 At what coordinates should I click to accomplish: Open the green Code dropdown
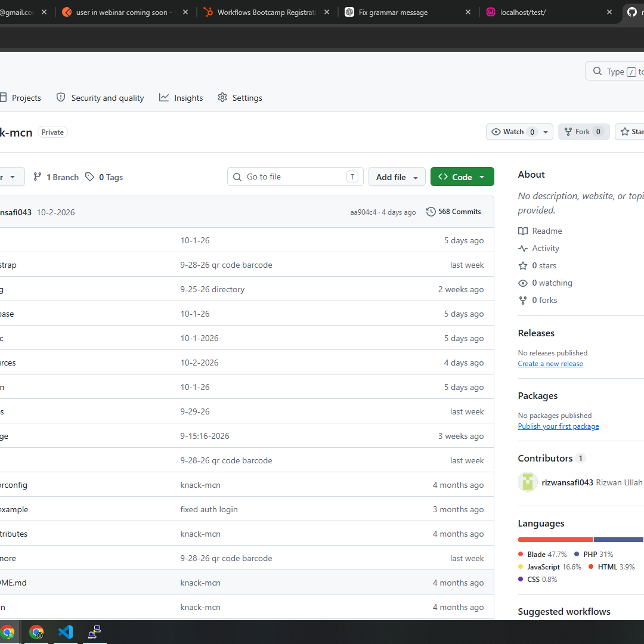[x=462, y=177]
